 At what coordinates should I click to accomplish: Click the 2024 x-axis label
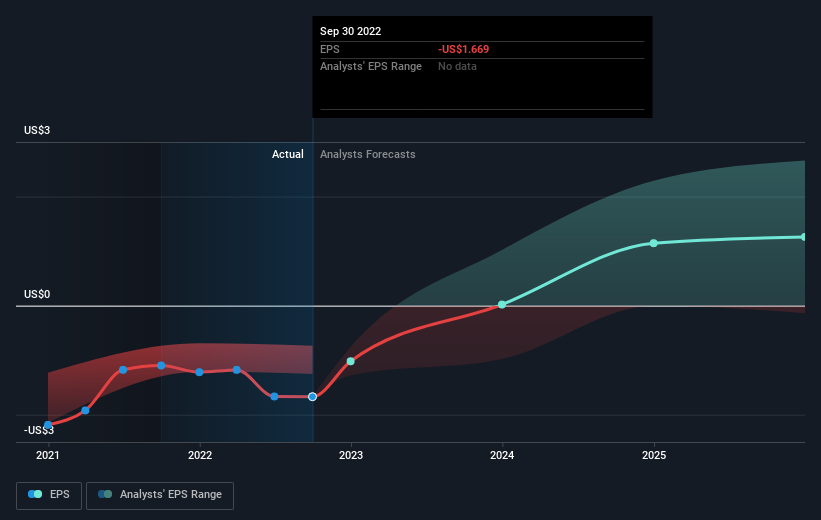coord(502,455)
